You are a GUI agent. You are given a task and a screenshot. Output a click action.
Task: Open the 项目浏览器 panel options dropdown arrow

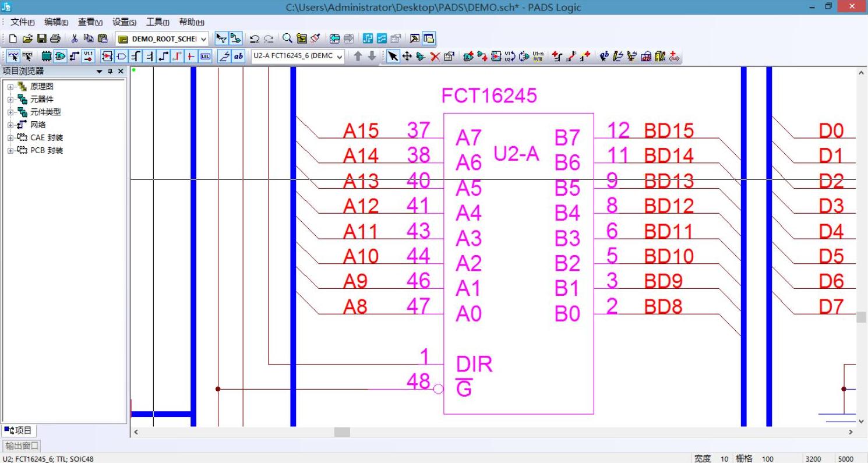100,71
